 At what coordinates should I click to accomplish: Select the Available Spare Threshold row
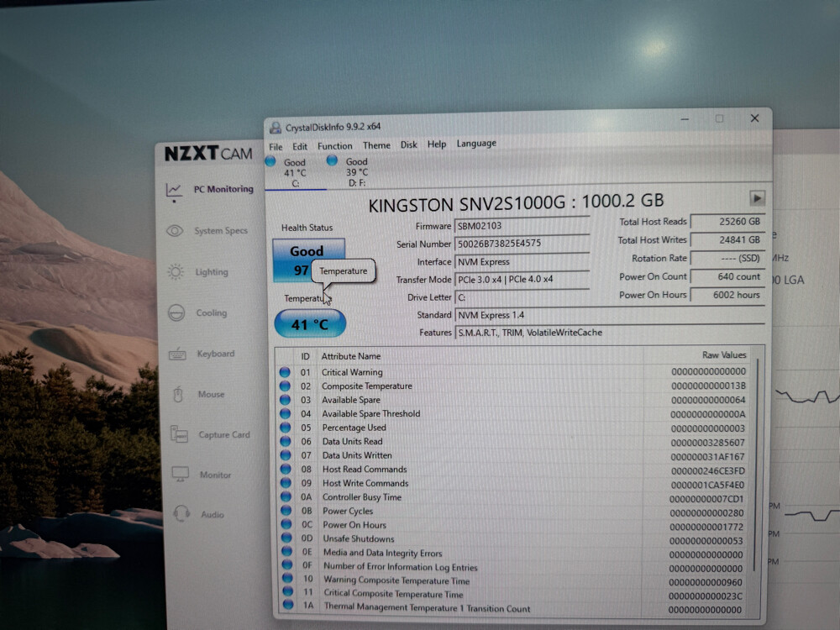513,413
